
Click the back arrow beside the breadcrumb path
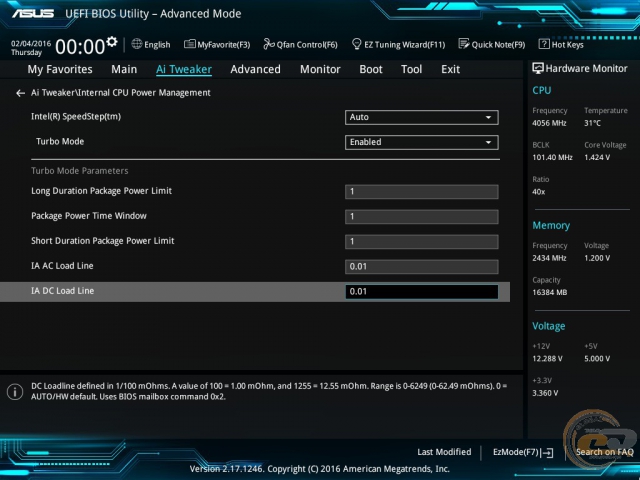pos(20,93)
